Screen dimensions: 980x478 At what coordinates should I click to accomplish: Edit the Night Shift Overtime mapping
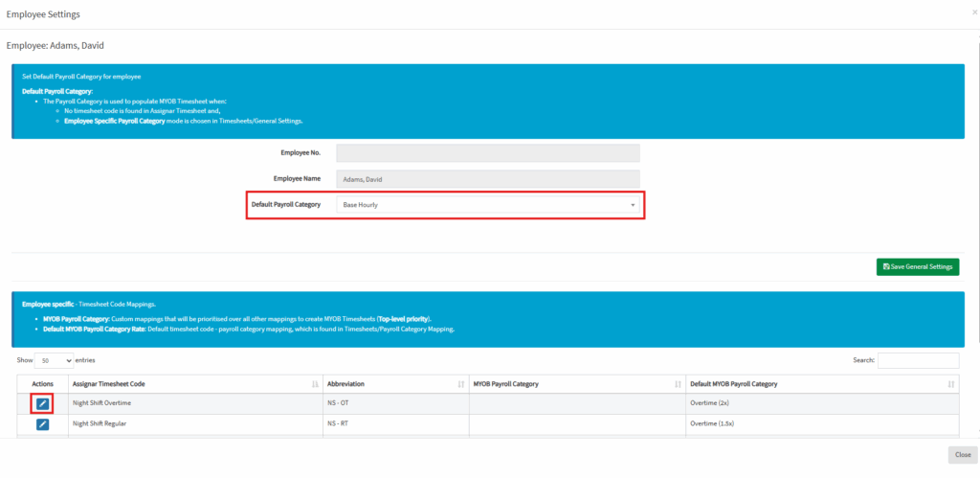[42, 404]
